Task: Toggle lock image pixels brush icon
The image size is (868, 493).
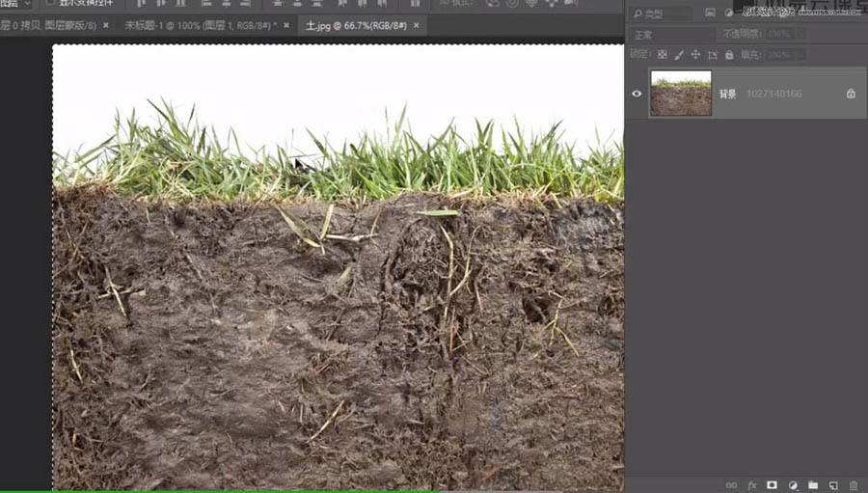Action: tap(679, 55)
